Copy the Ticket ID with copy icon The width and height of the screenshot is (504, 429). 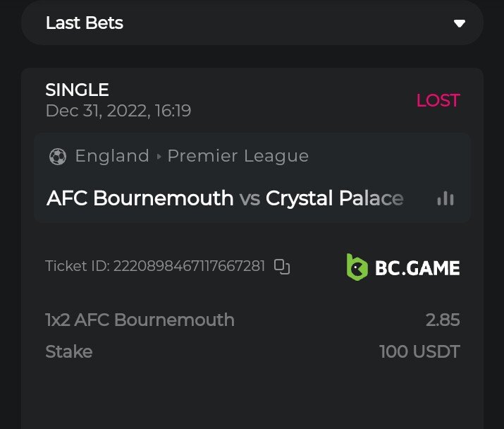(282, 266)
